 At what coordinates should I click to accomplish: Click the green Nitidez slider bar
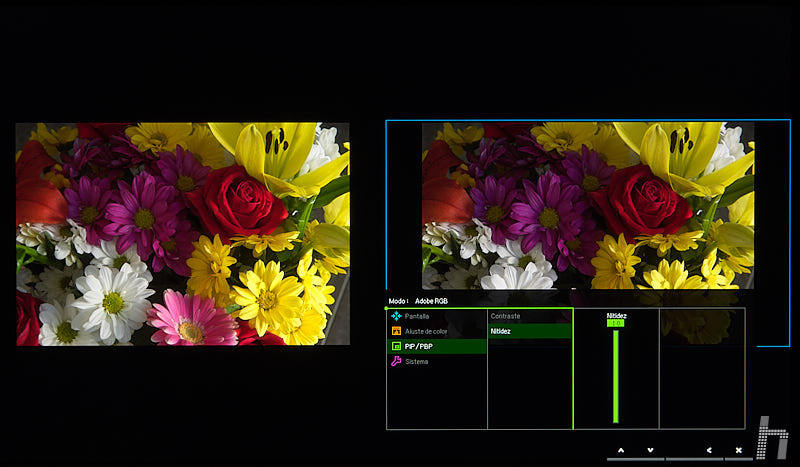coord(615,375)
